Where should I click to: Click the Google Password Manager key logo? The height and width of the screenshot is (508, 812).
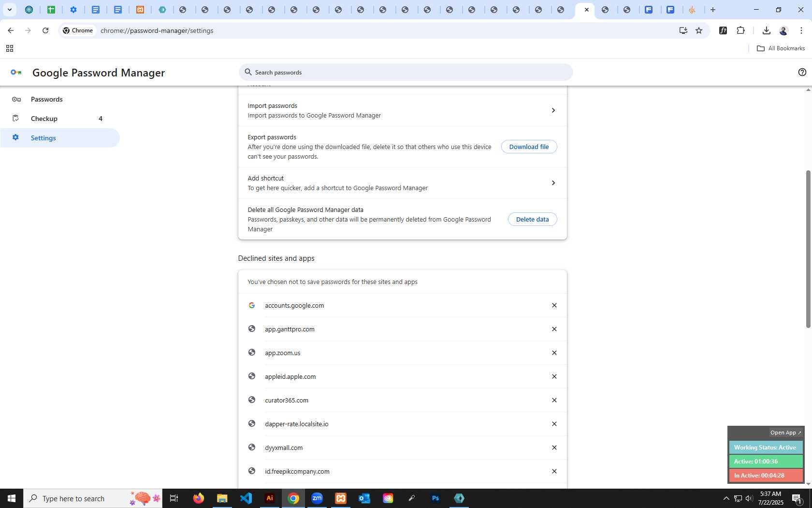coord(16,72)
